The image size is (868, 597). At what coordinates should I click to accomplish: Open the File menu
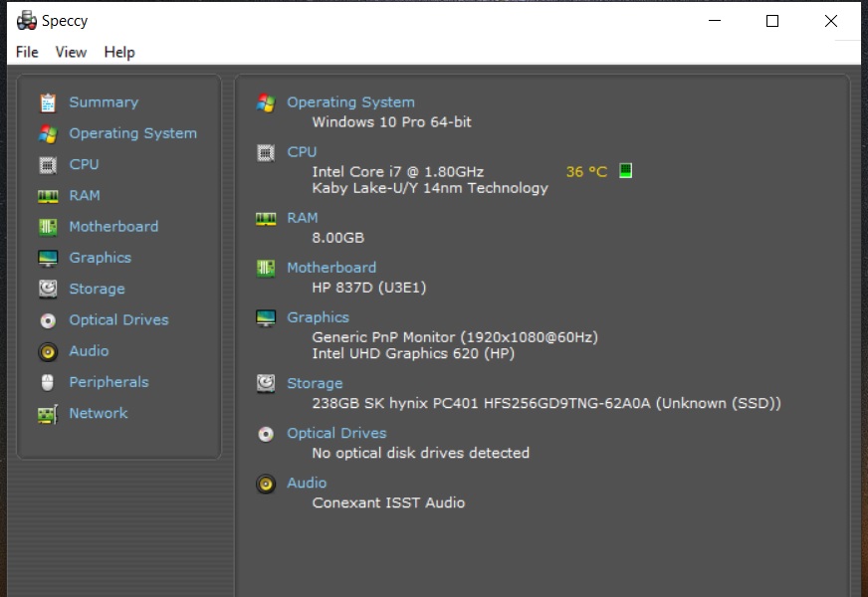coord(27,52)
